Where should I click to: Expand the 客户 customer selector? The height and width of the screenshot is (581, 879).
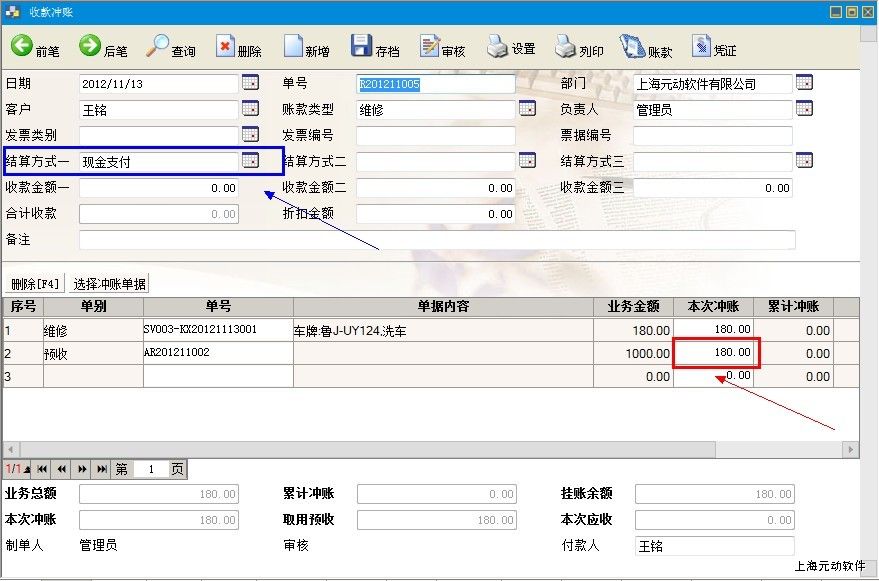[x=250, y=109]
